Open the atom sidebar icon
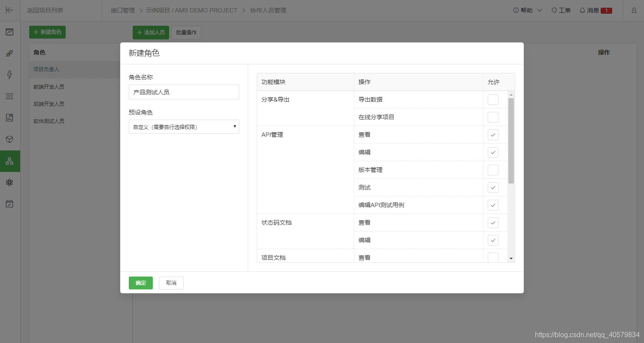This screenshot has height=343, width=644. tap(9, 182)
